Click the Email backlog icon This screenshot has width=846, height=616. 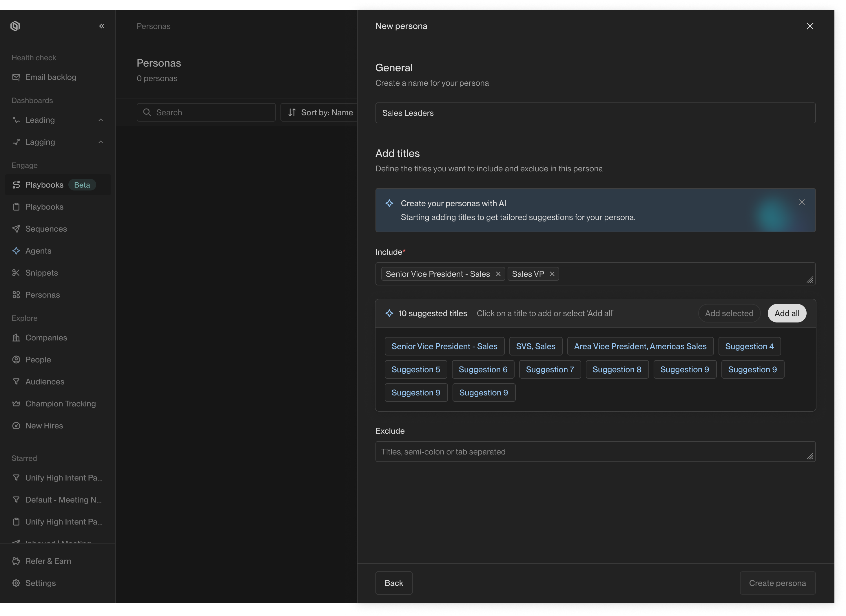pos(16,77)
